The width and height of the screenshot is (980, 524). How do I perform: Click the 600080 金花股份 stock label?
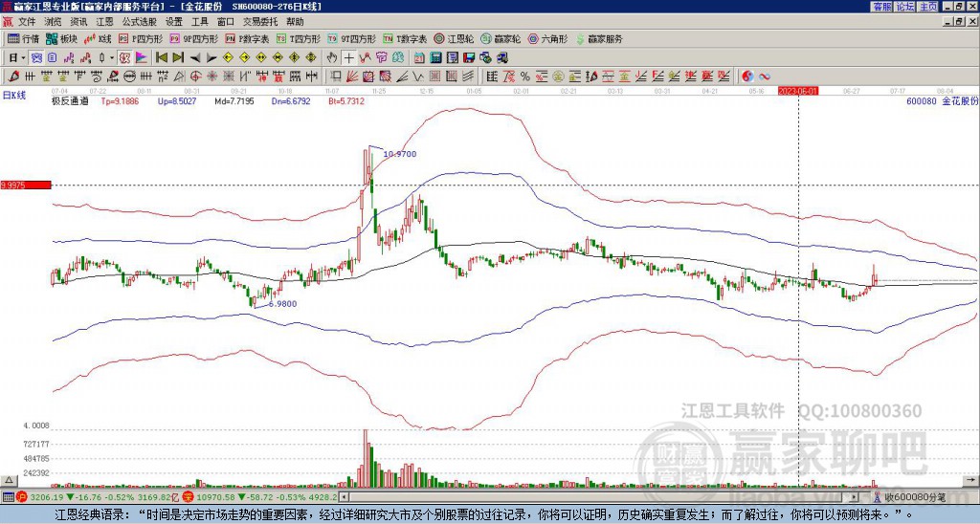click(942, 100)
